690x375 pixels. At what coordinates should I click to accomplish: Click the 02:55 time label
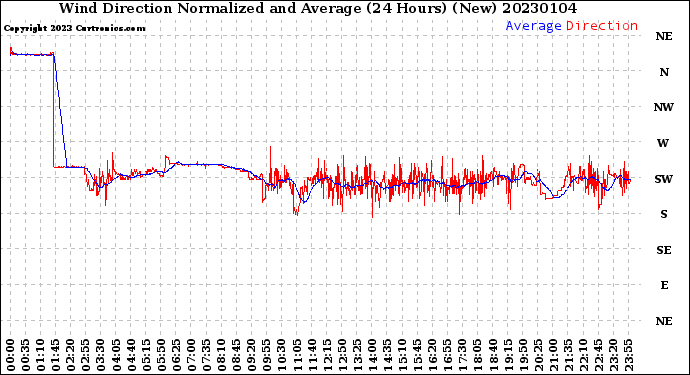click(85, 355)
